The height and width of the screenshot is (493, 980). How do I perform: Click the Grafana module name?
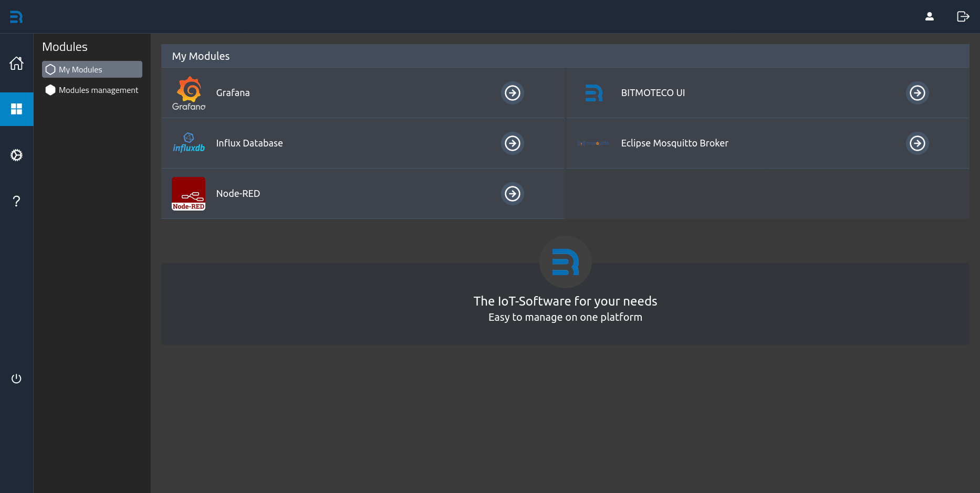(233, 93)
